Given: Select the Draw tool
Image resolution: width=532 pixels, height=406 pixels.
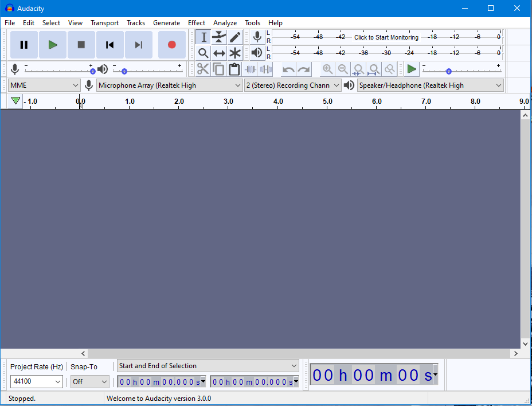Looking at the screenshot, I should coord(234,37).
